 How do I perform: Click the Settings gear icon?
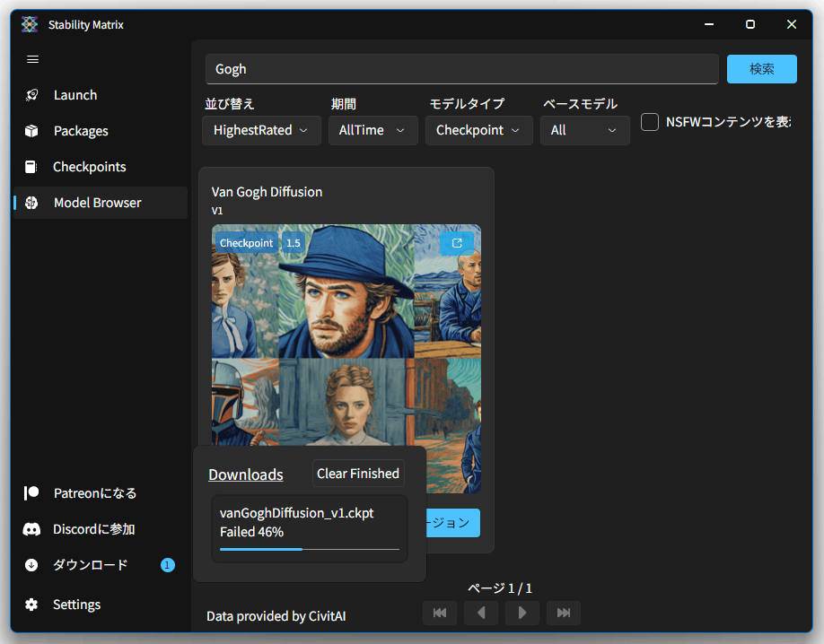(x=31, y=605)
